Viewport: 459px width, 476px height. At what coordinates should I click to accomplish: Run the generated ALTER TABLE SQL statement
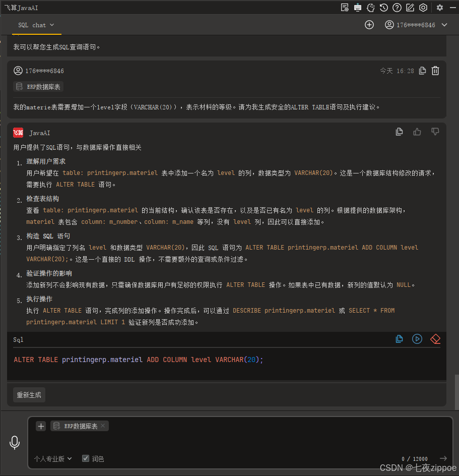click(417, 339)
